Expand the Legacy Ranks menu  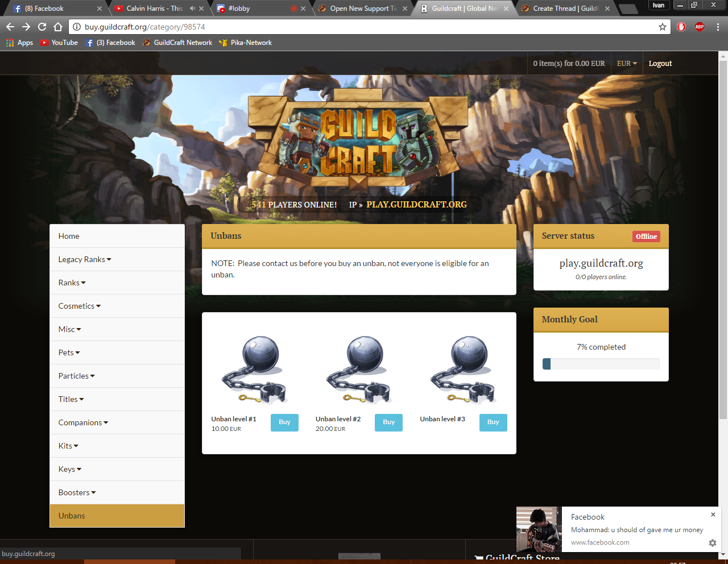pyautogui.click(x=117, y=259)
